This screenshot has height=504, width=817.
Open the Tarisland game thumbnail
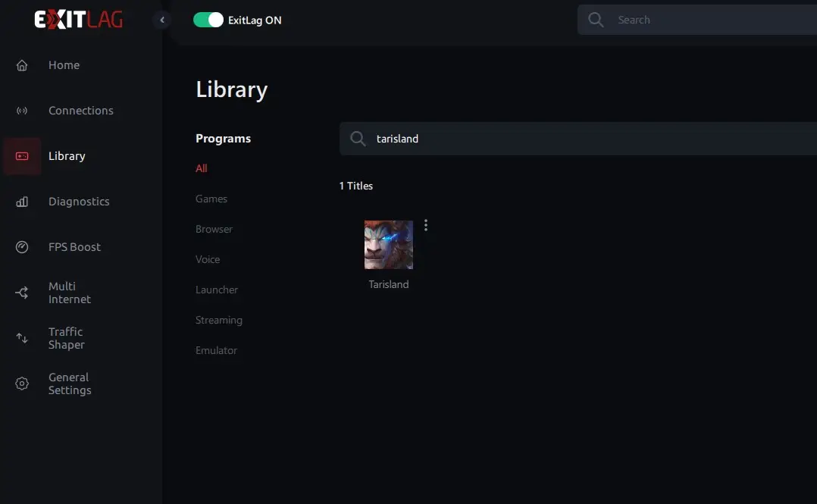389,245
